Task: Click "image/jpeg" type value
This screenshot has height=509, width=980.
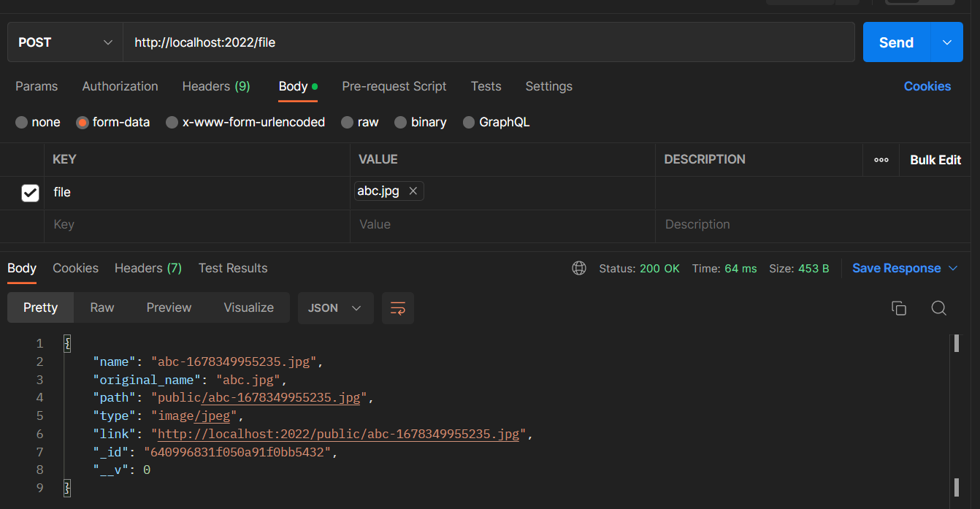Action: [x=194, y=416]
